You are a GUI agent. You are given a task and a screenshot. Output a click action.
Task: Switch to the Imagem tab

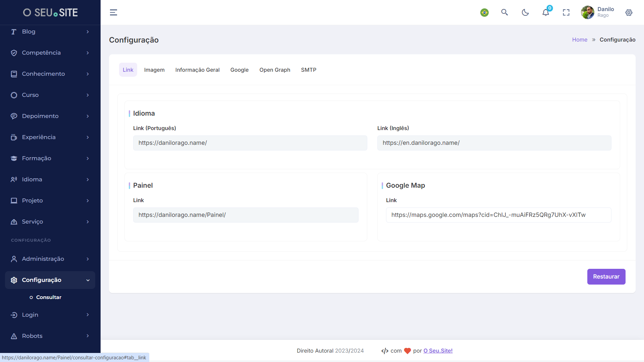pos(154,70)
